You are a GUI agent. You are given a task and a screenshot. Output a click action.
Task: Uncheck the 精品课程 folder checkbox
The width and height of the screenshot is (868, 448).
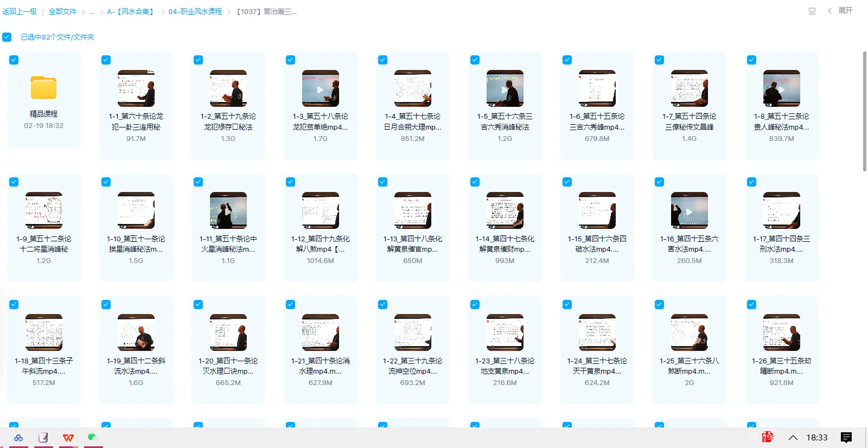pos(14,60)
